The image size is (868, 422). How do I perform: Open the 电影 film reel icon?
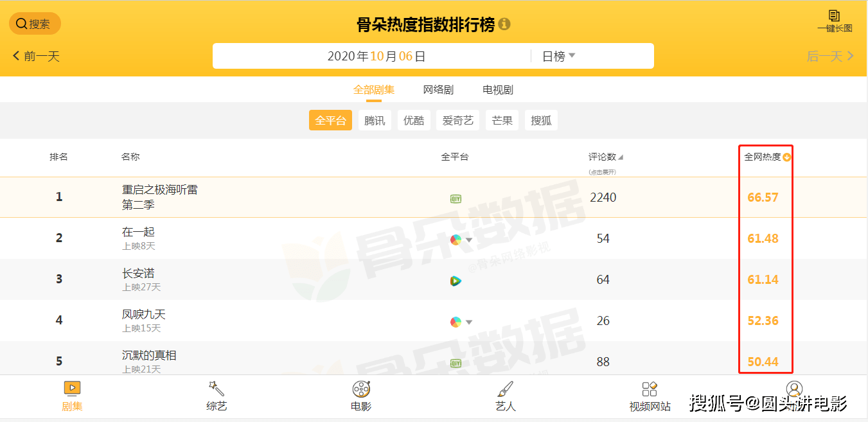(361, 389)
